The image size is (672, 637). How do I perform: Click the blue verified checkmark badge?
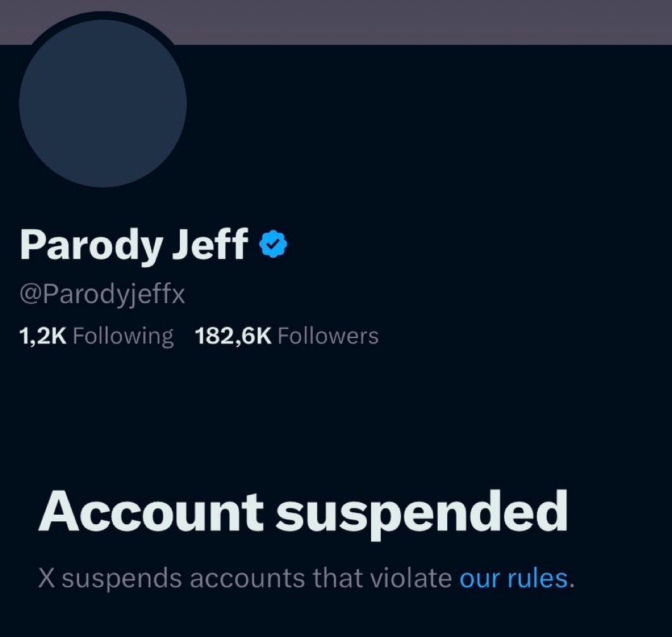coord(274,244)
